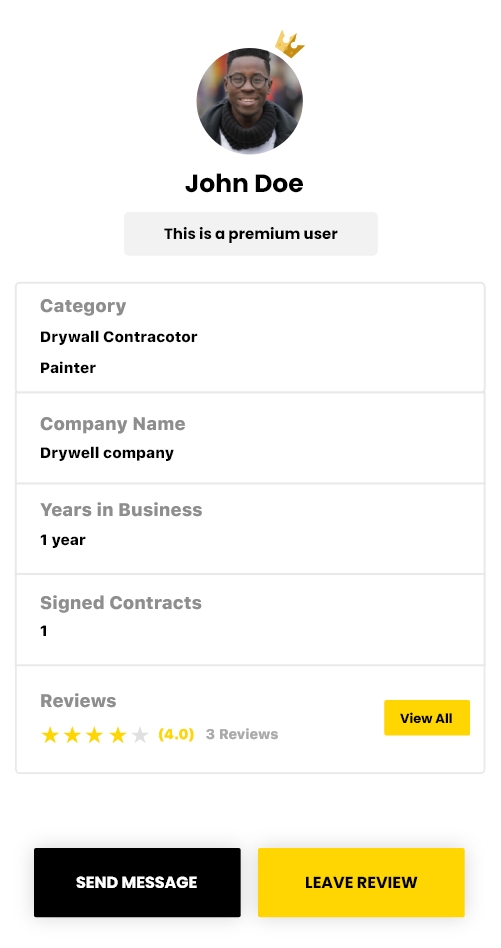Open all reviews with View All
The width and height of the screenshot is (501, 948).
pos(427,718)
